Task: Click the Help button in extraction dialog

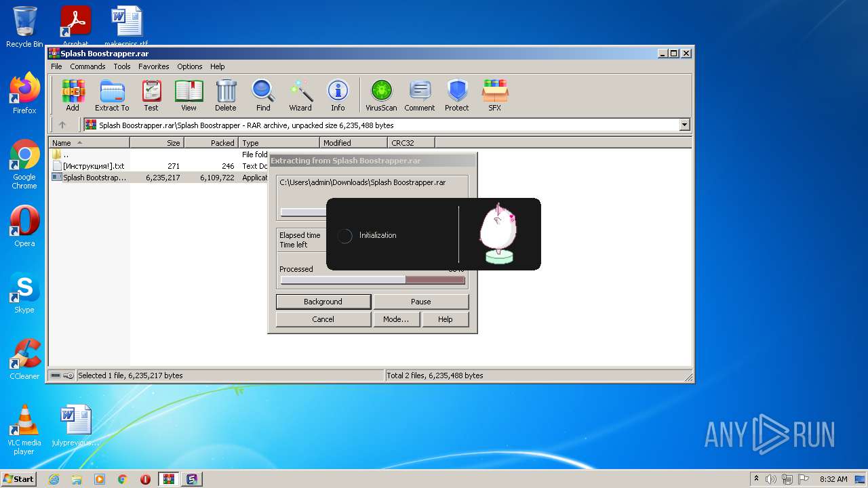Action: click(x=446, y=319)
